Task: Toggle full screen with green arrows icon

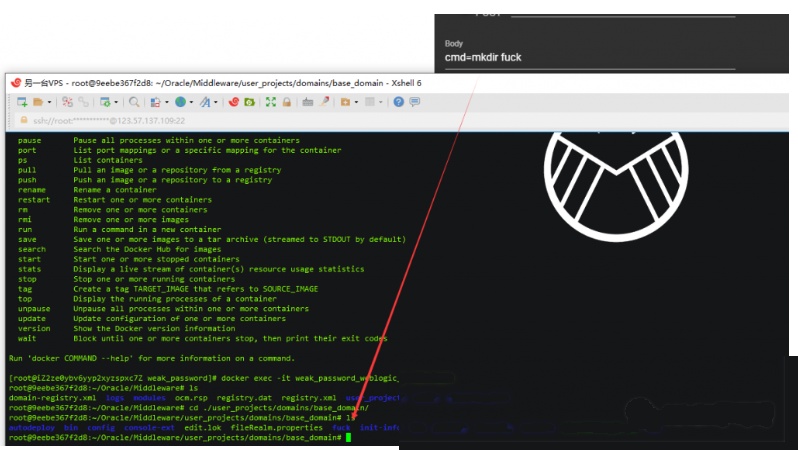Action: 271,102
